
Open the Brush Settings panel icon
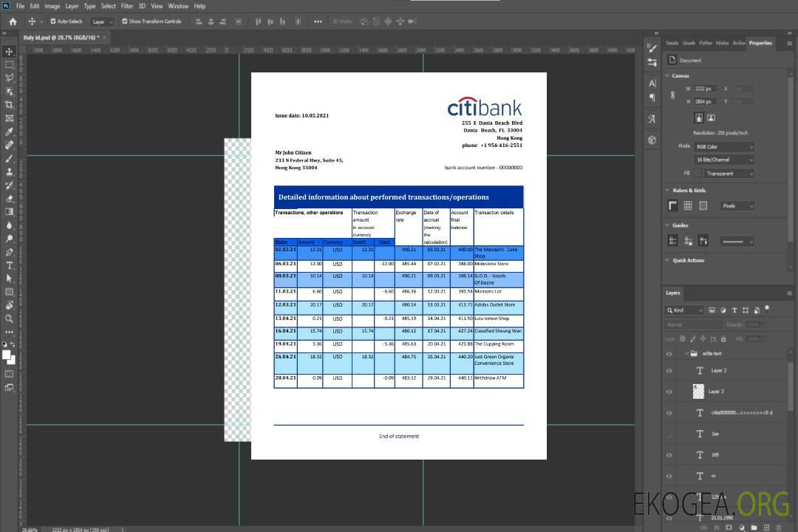pyautogui.click(x=652, y=48)
